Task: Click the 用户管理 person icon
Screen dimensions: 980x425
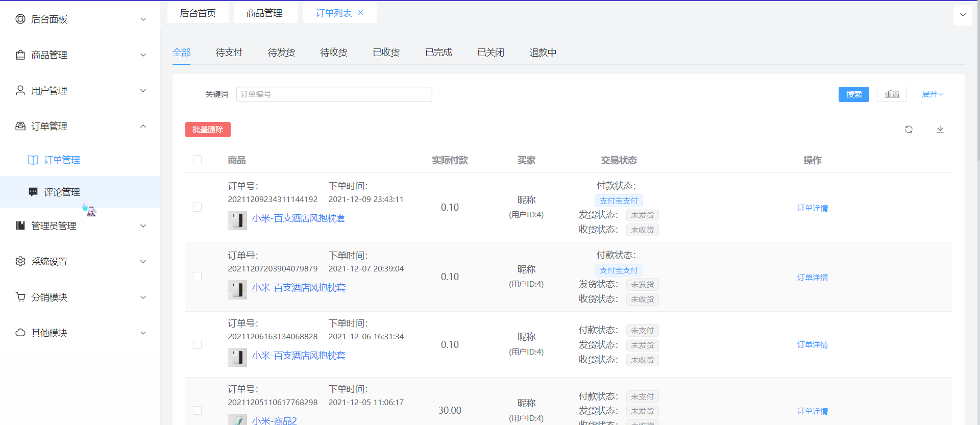Action: tap(20, 90)
